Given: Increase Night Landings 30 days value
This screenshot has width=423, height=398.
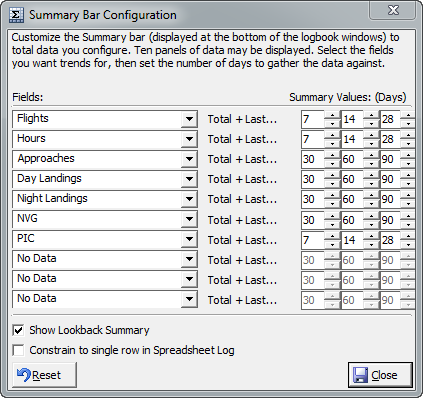Looking at the screenshot, I should pos(332,195).
